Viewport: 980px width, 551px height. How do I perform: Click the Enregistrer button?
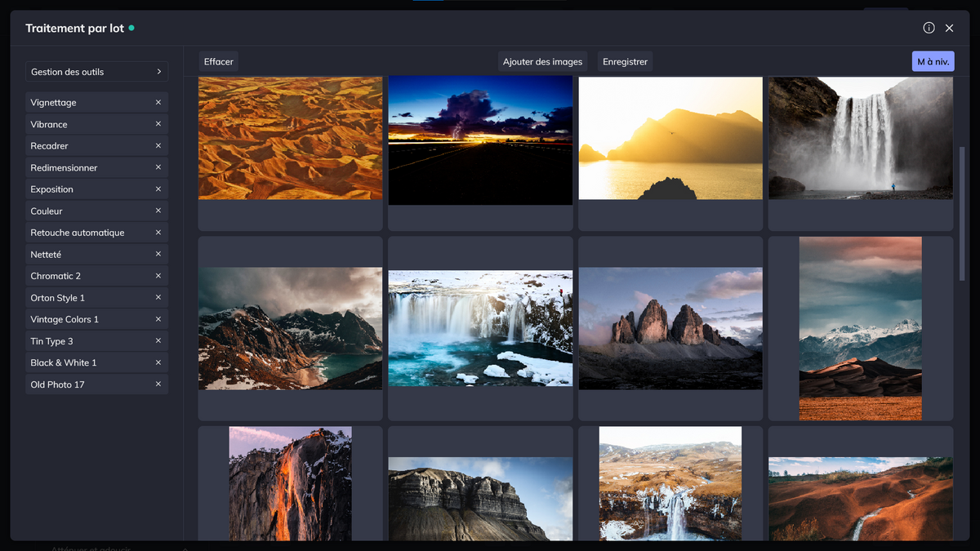626,61
